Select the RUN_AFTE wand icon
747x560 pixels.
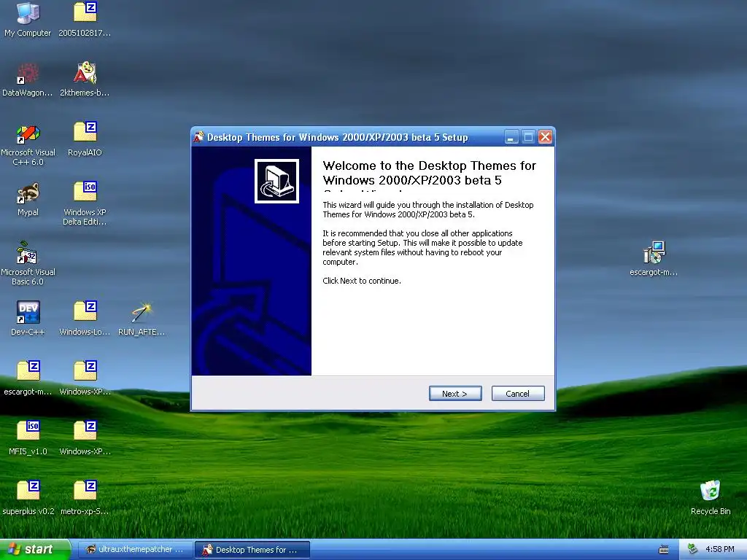pyautogui.click(x=142, y=312)
